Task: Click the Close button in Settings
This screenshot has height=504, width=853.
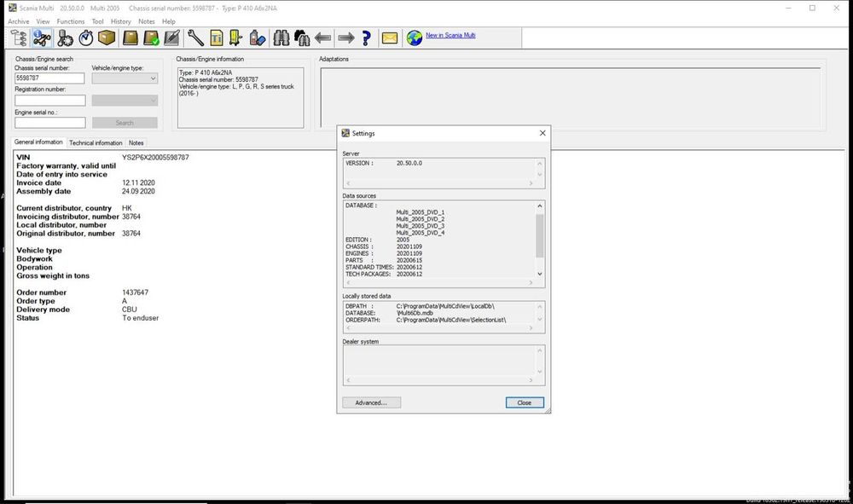Action: coord(525,403)
